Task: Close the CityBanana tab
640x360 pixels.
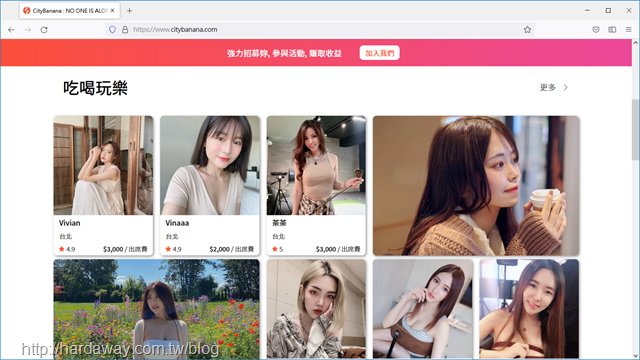Action: [113, 11]
